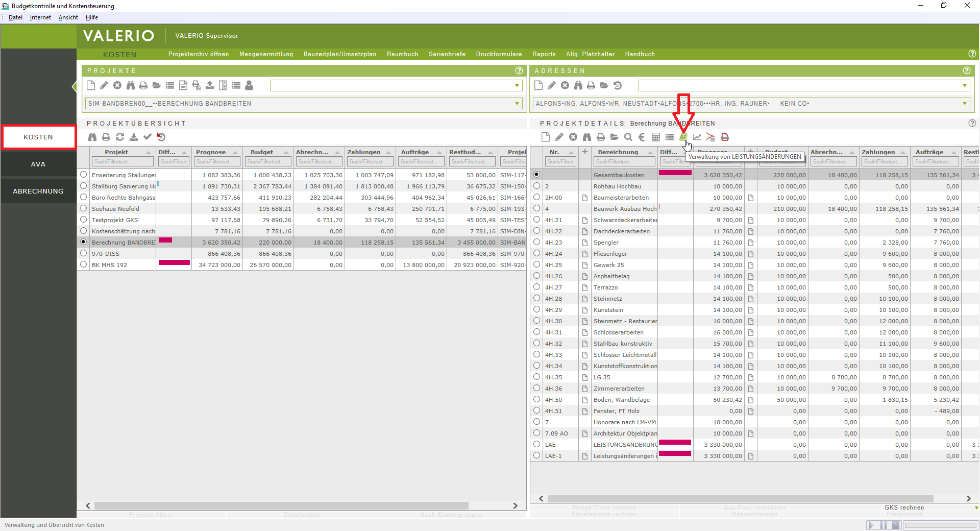
Task: Open the empty Adressen search dropdown
Action: [964, 86]
